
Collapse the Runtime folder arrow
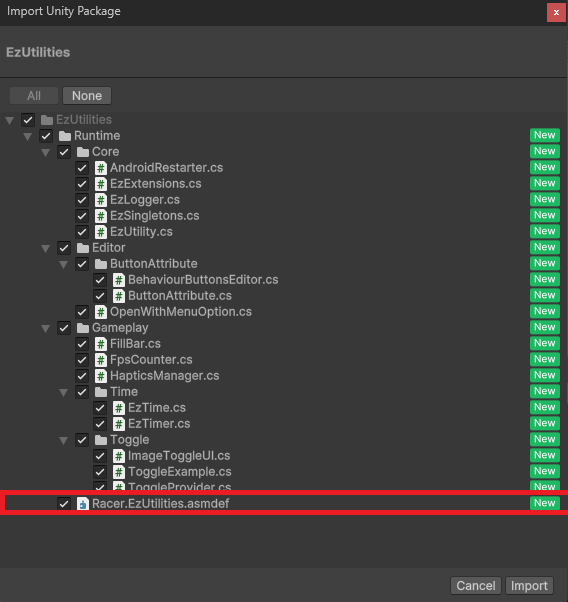pyautogui.click(x=28, y=137)
